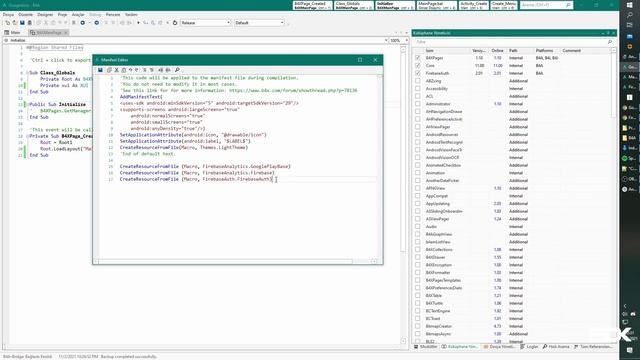Uncheck the B4XPages library checkbox

pos(418,58)
